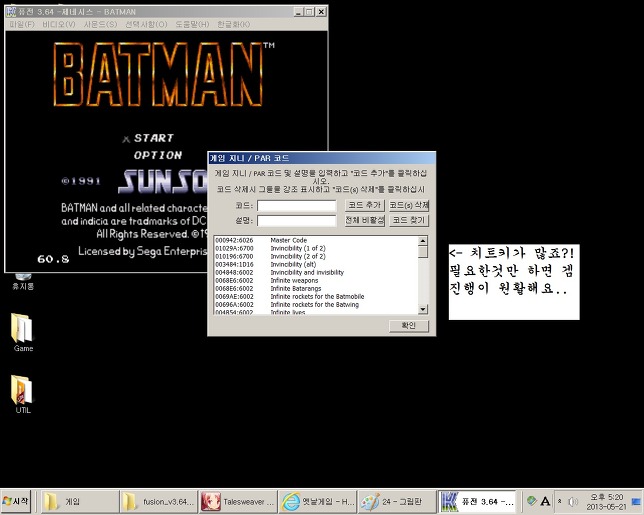
Task: Click the language bar globe tray icon
Action: coord(531,501)
